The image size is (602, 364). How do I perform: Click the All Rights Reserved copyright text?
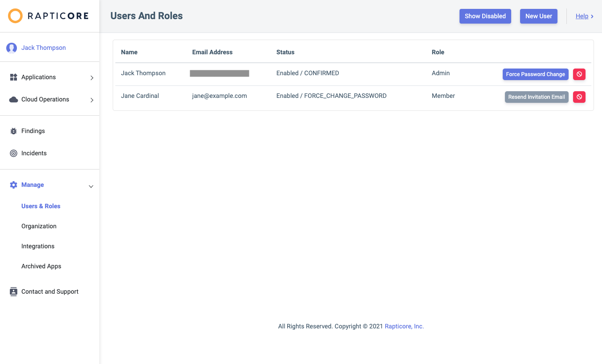(x=330, y=326)
